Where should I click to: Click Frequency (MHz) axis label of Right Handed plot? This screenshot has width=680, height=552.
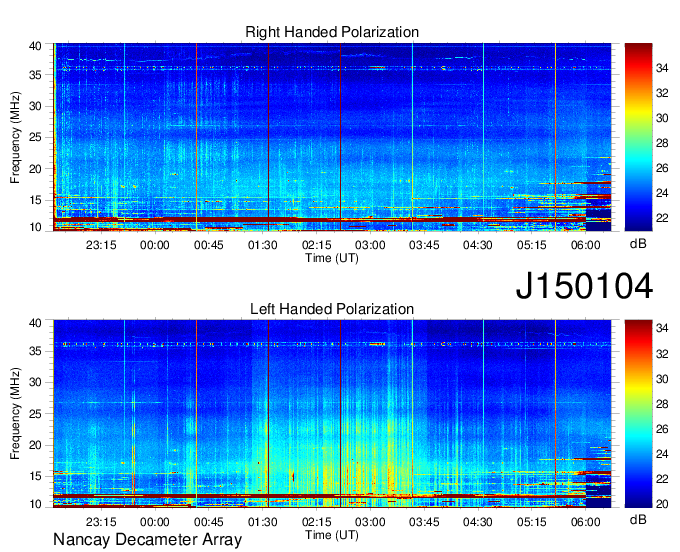click(x=15, y=137)
